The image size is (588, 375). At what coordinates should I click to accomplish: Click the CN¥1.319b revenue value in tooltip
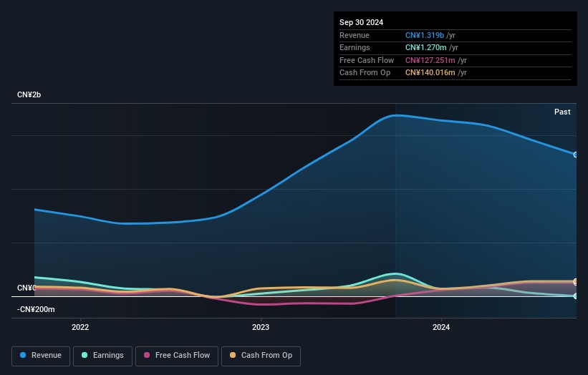425,35
